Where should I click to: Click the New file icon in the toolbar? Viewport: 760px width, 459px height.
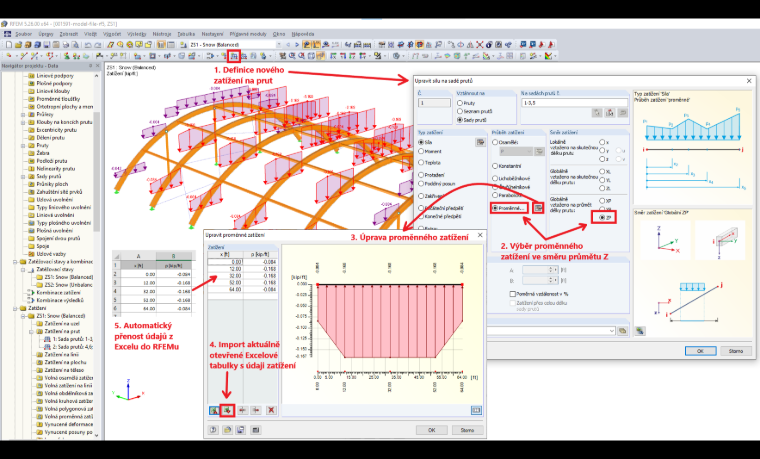pos(9,45)
